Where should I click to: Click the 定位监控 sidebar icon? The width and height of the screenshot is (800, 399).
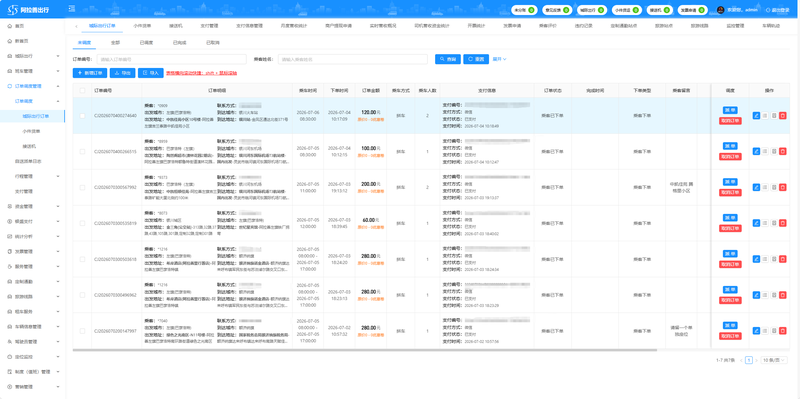point(10,357)
